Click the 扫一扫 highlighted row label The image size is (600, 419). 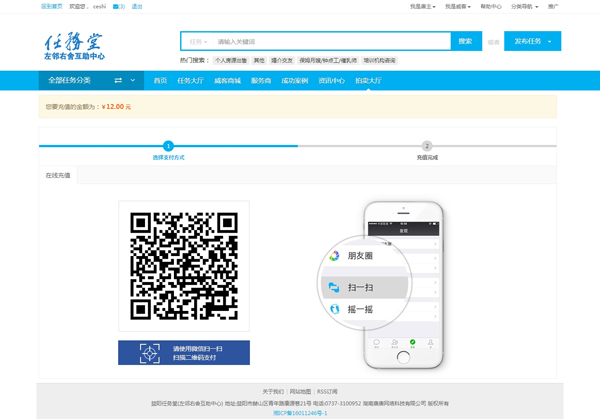360,287
